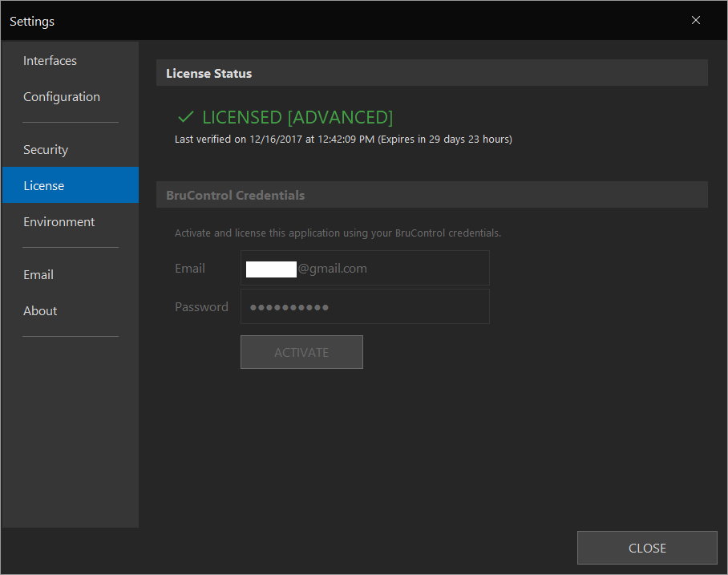Click the License Status header
This screenshot has height=575, width=728.
pyautogui.click(x=432, y=73)
